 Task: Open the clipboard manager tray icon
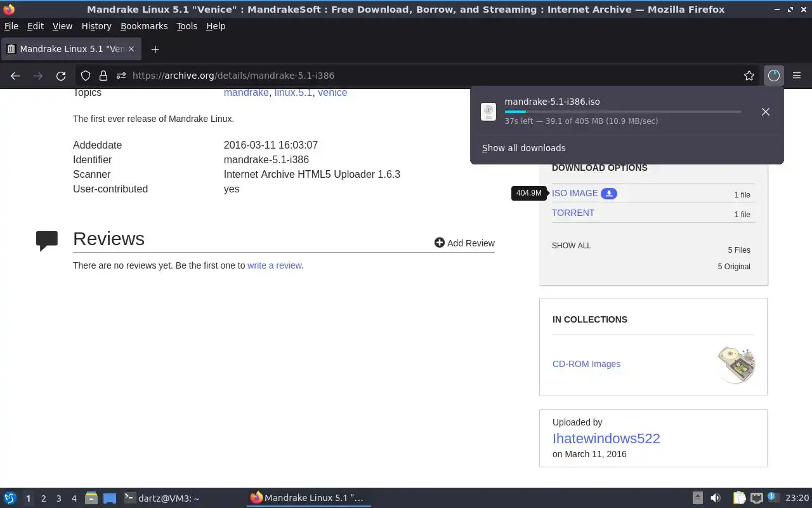coord(739,498)
